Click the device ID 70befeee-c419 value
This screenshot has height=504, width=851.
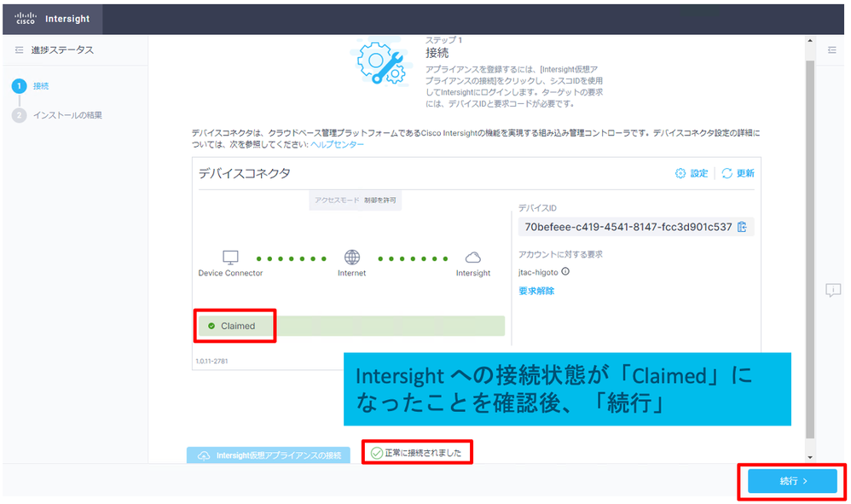point(628,227)
